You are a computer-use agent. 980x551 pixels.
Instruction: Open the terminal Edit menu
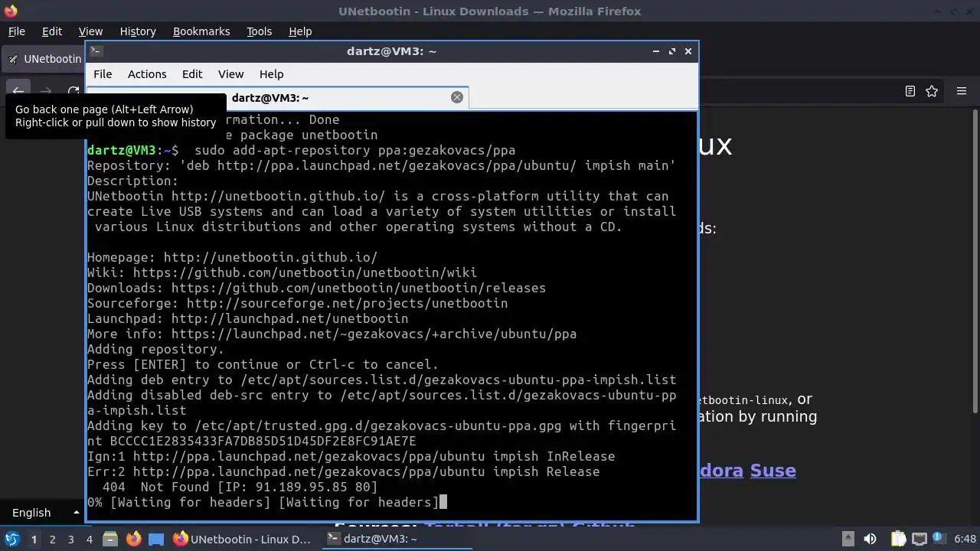[192, 74]
